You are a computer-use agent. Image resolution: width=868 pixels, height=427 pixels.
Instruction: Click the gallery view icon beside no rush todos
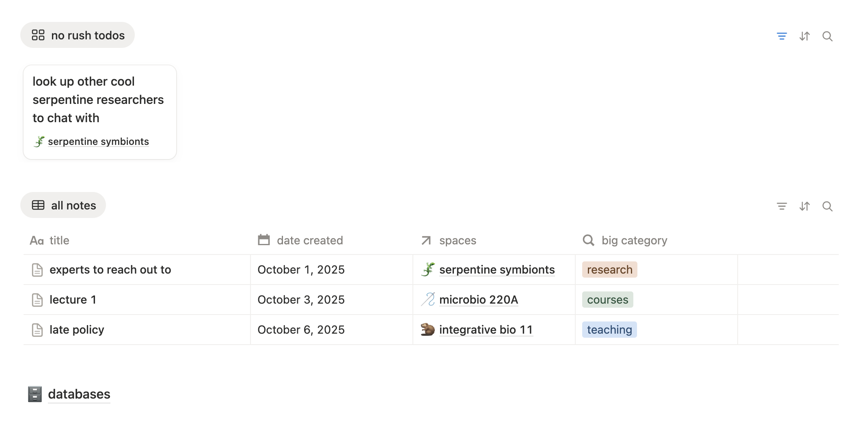tap(39, 35)
